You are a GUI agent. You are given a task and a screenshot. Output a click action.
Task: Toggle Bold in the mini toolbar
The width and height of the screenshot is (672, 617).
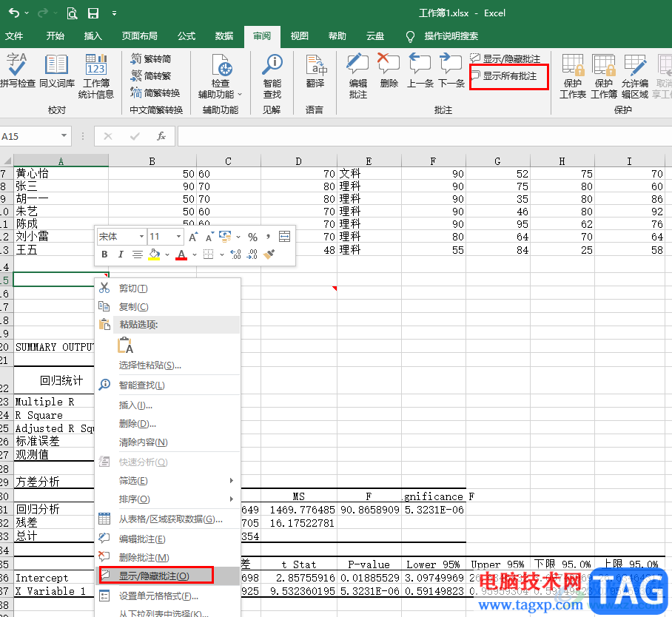pos(104,254)
